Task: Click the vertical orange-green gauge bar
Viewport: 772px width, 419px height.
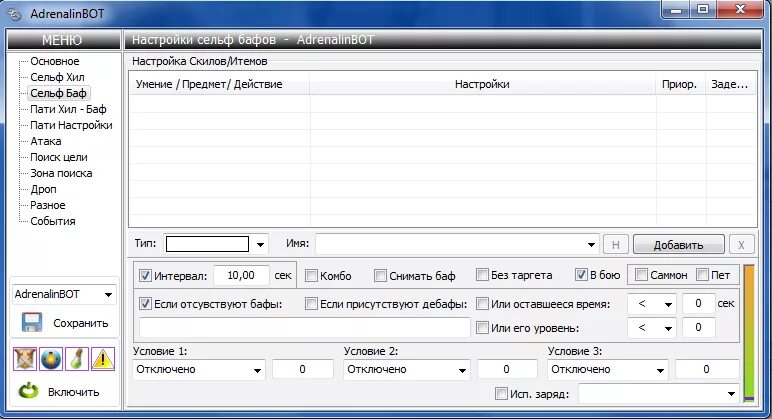Action: tap(749, 333)
